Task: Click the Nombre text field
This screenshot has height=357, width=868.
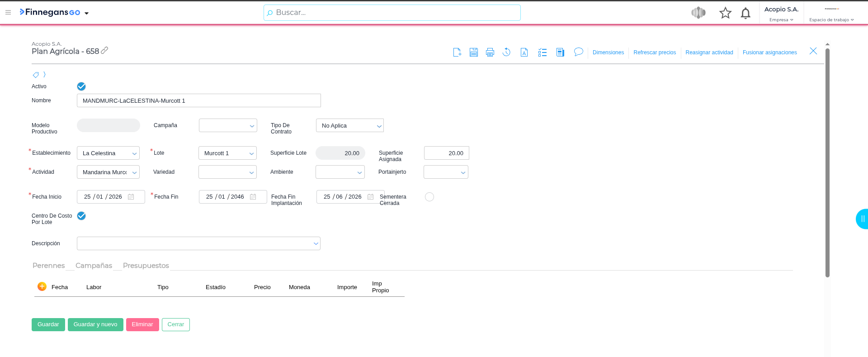Action: point(198,100)
